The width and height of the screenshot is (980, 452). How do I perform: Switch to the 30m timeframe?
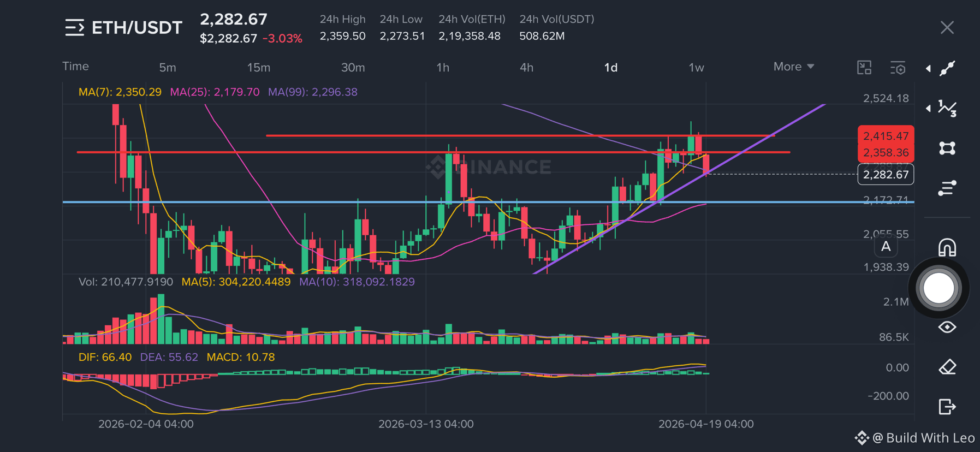pos(353,68)
